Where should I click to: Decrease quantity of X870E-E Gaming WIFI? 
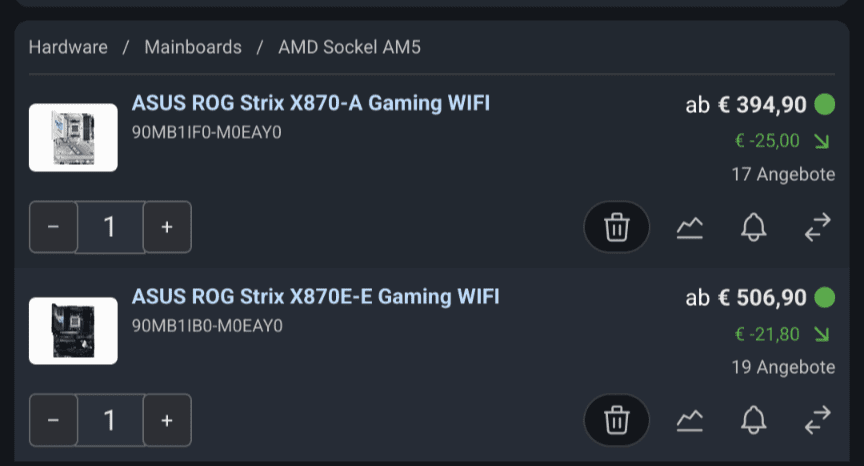54,420
